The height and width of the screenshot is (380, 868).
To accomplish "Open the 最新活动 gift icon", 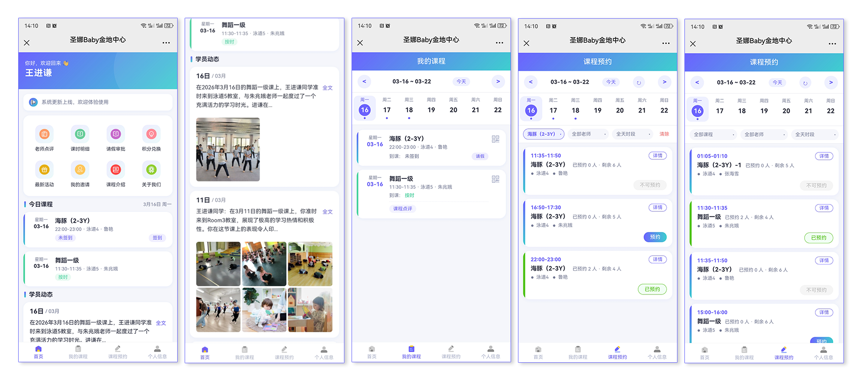I will (44, 170).
